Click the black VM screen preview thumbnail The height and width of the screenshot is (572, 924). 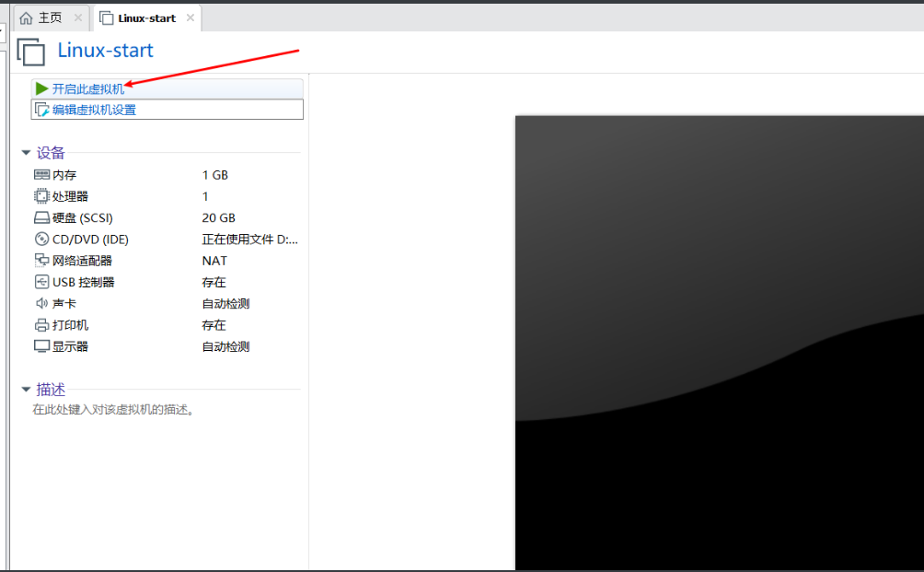pos(720,344)
